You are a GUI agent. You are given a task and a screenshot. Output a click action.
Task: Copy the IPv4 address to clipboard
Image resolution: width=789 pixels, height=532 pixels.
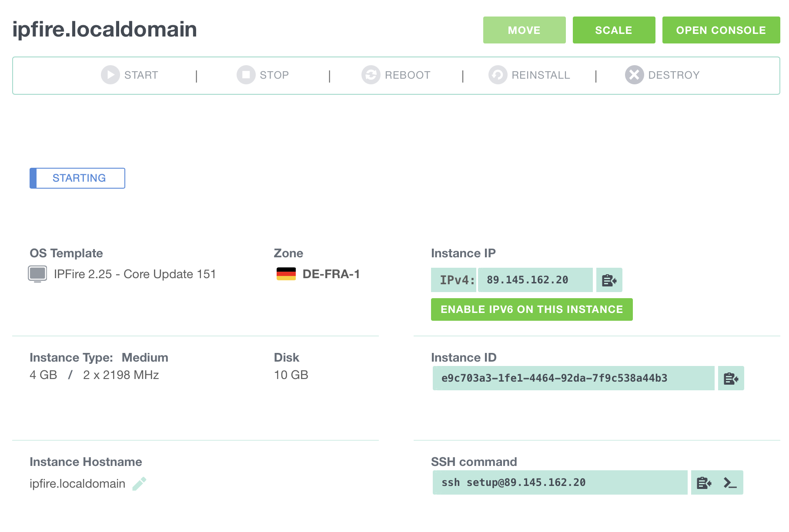(609, 280)
